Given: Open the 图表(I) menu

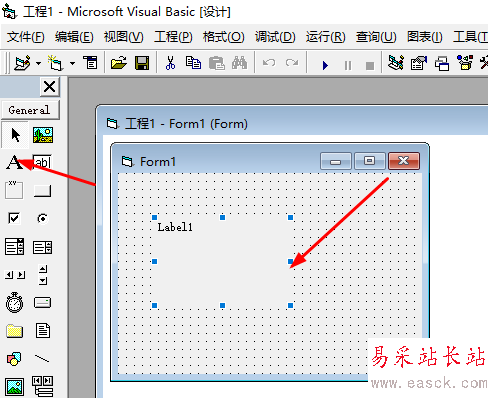Looking at the screenshot, I should (424, 37).
